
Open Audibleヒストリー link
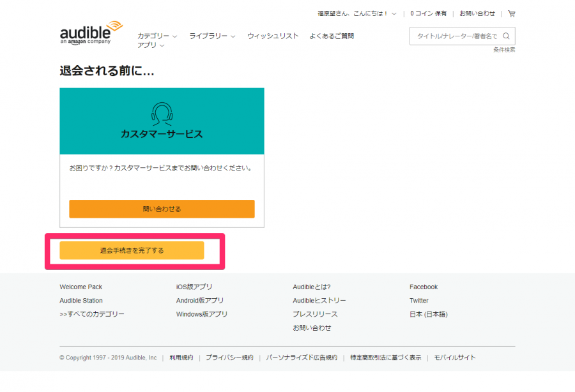[319, 301]
